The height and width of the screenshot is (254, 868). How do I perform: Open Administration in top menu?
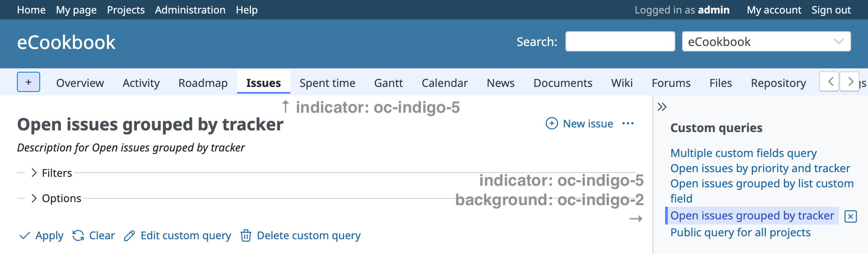coord(190,10)
